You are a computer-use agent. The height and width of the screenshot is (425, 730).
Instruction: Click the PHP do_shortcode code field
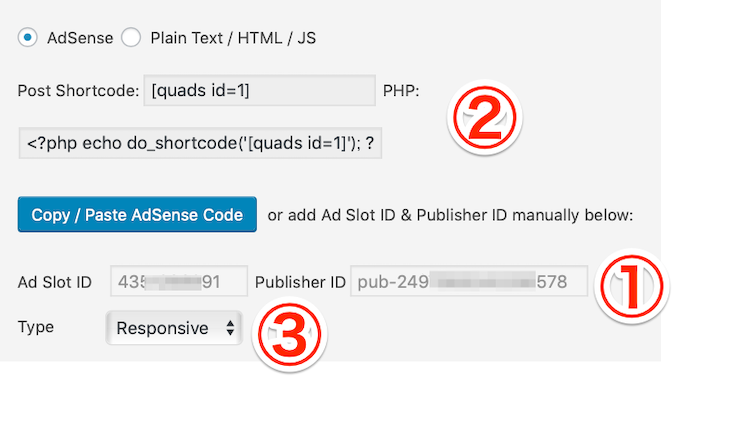[x=200, y=143]
